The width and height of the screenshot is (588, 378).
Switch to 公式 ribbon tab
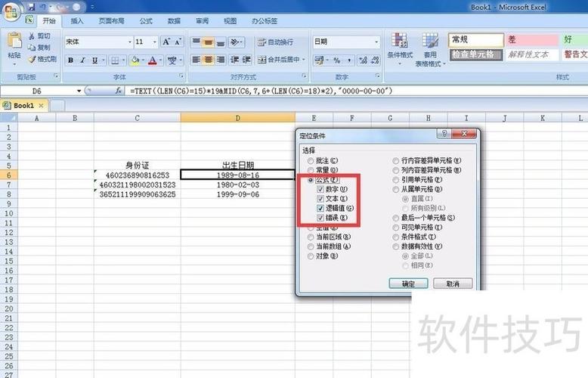coord(146,21)
